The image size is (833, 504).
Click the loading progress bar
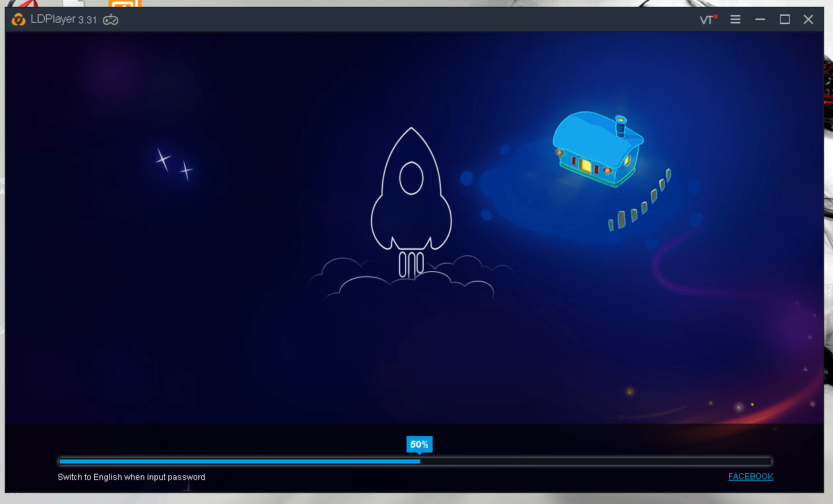pos(415,461)
